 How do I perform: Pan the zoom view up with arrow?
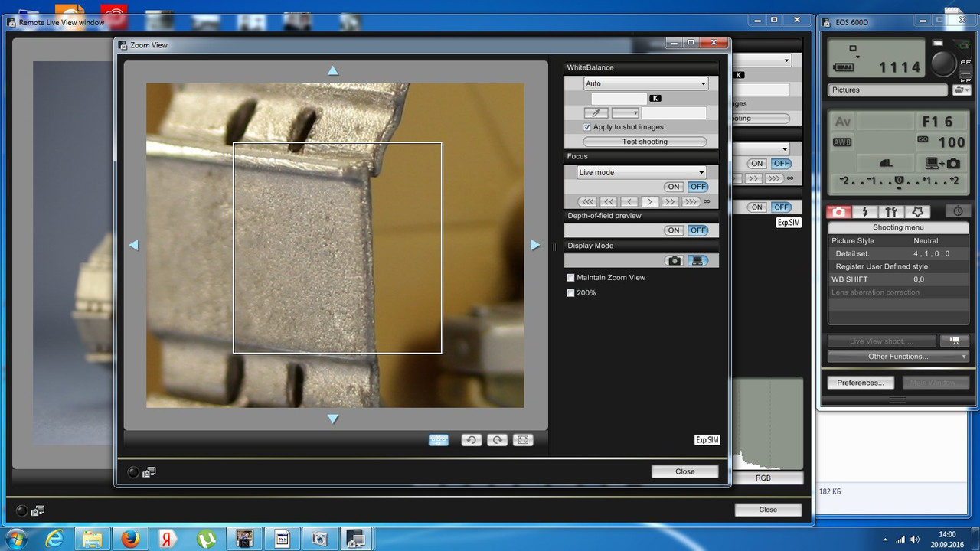(333, 70)
